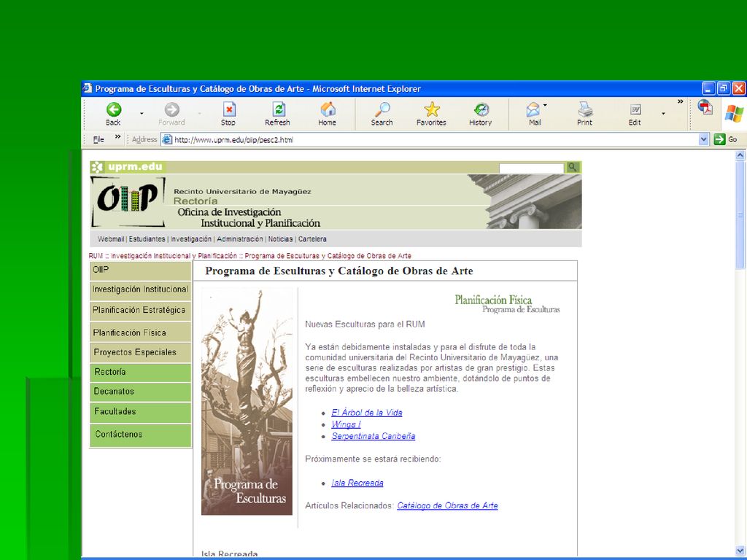Open the El Árbol de la Vida link

pyautogui.click(x=367, y=413)
